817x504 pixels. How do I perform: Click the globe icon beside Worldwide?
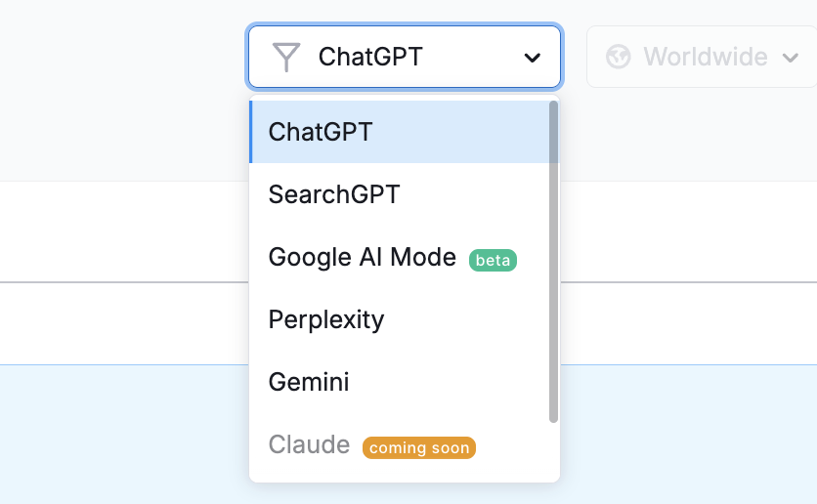point(619,57)
